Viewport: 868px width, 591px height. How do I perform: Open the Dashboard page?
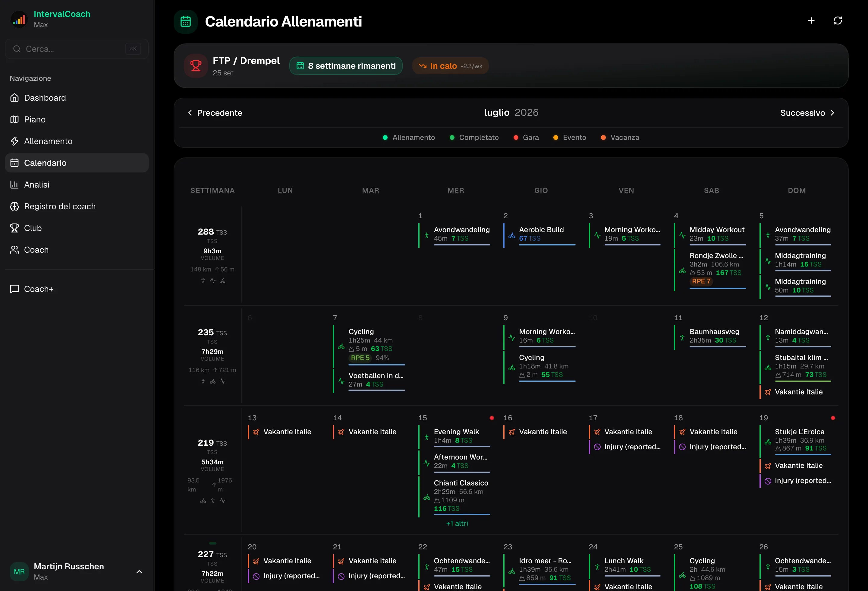77,98
